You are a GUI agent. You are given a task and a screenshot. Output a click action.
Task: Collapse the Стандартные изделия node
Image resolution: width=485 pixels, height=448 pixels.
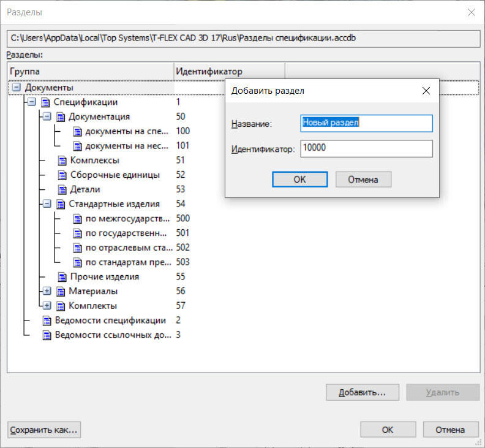tap(47, 203)
